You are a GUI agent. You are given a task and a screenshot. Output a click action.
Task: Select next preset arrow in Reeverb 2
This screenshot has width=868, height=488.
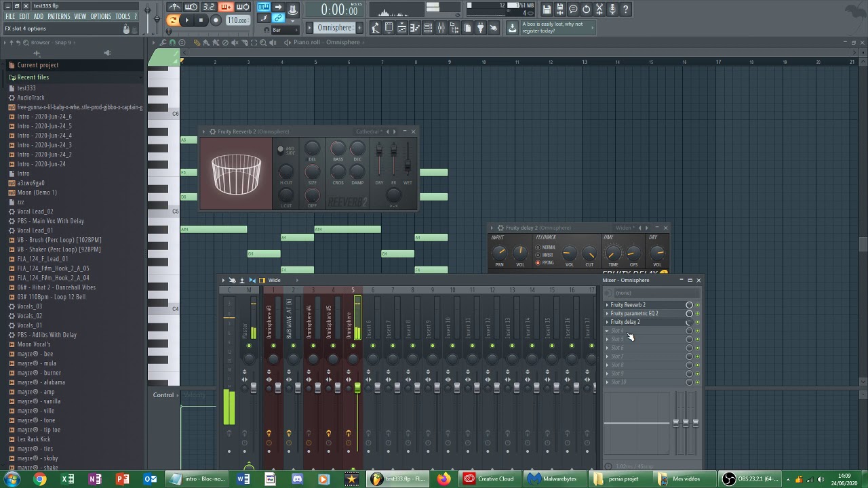[x=395, y=131]
